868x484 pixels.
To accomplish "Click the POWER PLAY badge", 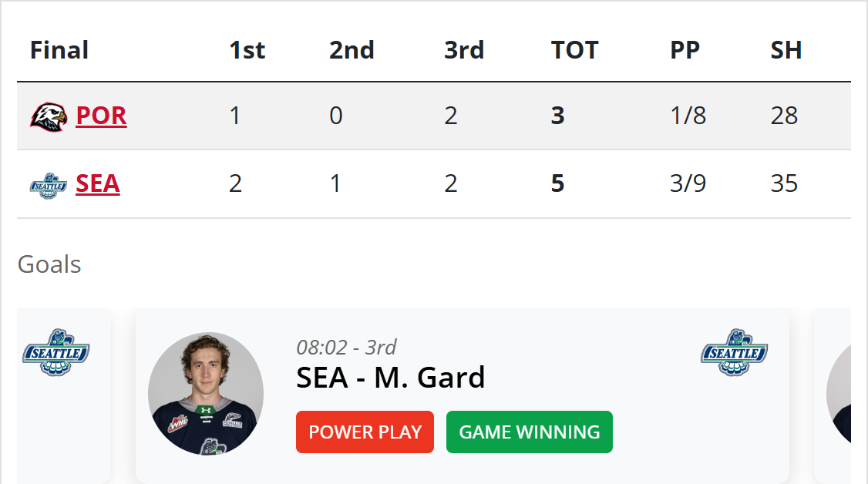I will 365,432.
